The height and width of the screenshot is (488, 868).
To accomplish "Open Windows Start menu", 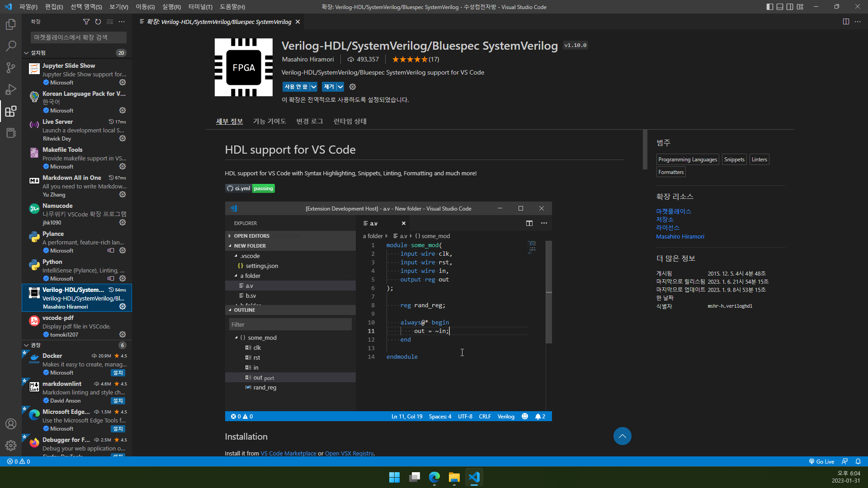I will click(x=394, y=477).
